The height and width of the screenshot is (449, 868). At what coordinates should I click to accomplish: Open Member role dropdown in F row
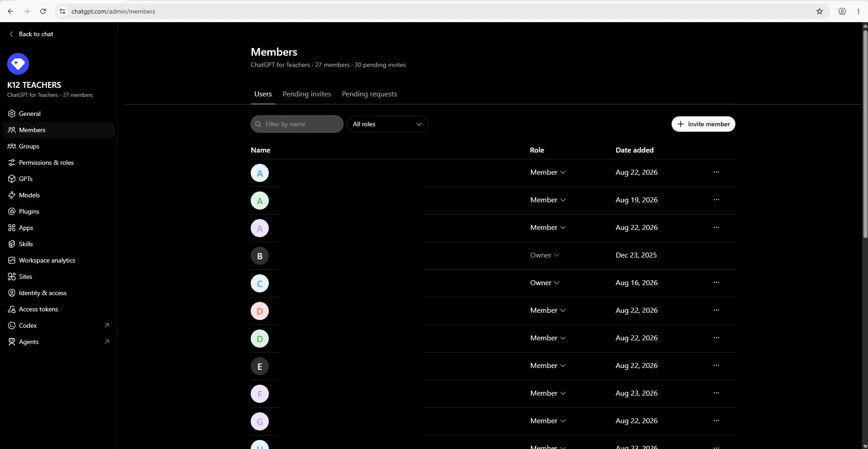[x=548, y=393]
